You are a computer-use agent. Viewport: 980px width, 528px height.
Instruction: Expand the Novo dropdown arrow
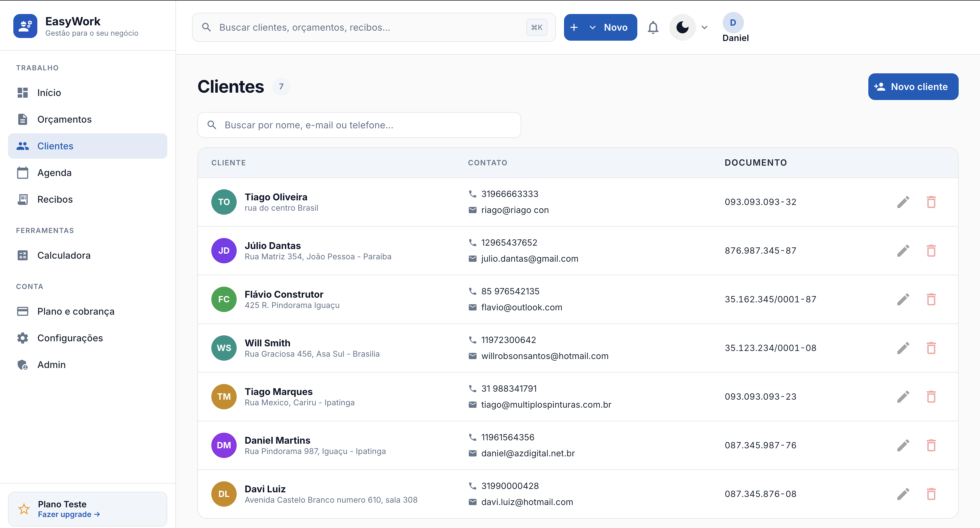pyautogui.click(x=592, y=27)
